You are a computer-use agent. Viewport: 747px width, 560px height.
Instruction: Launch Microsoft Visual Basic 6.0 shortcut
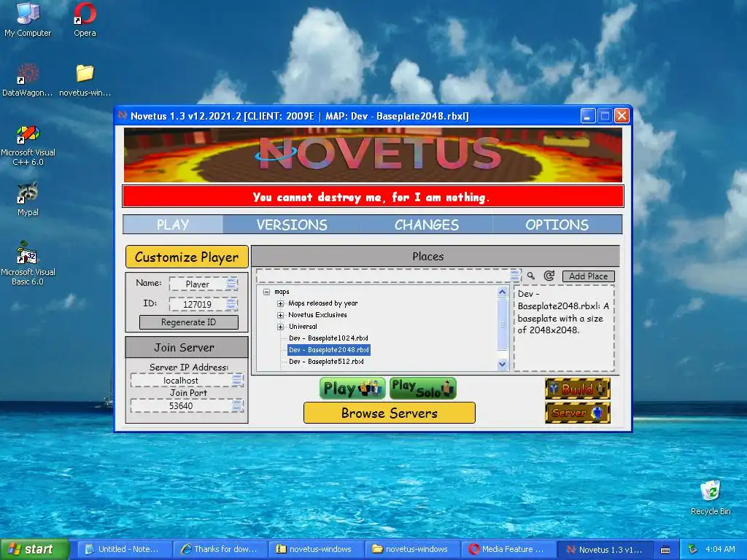28,264
